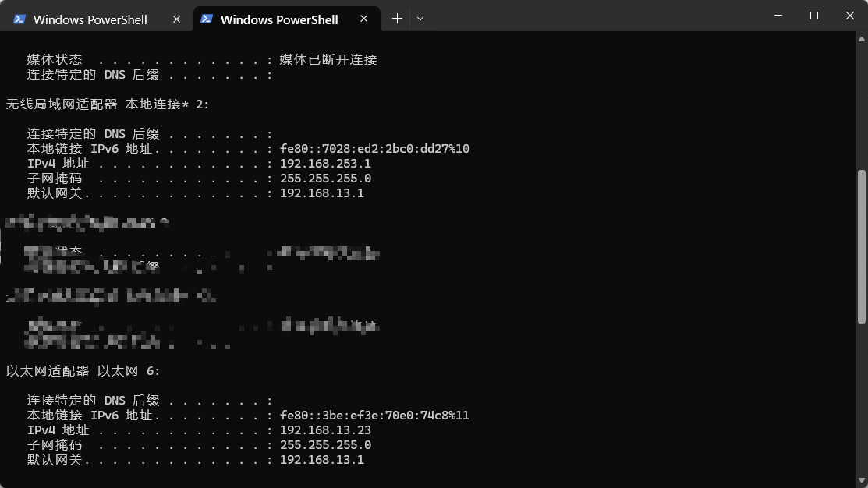Open a new tab with the plus button
Image resolution: width=868 pixels, height=488 pixels.
coord(397,19)
